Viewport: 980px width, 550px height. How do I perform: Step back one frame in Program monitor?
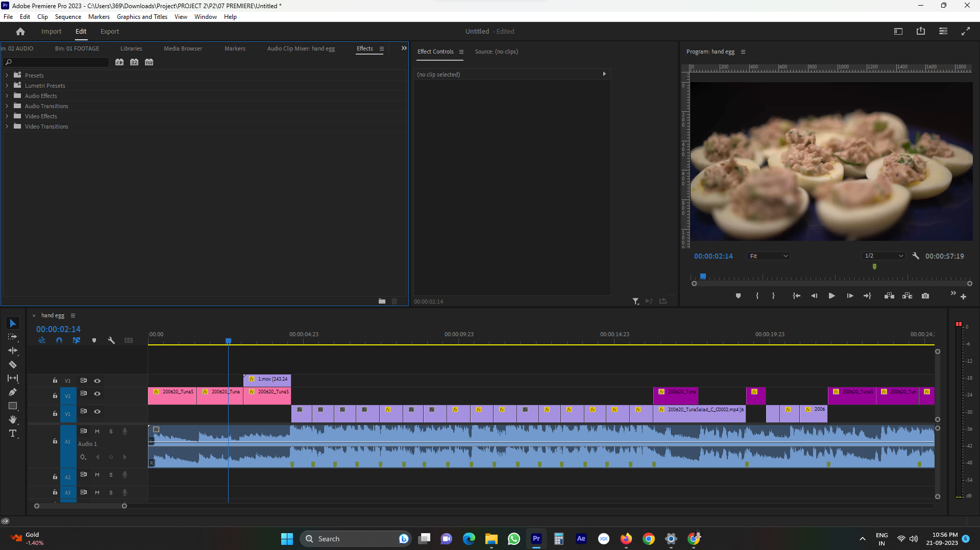point(814,296)
